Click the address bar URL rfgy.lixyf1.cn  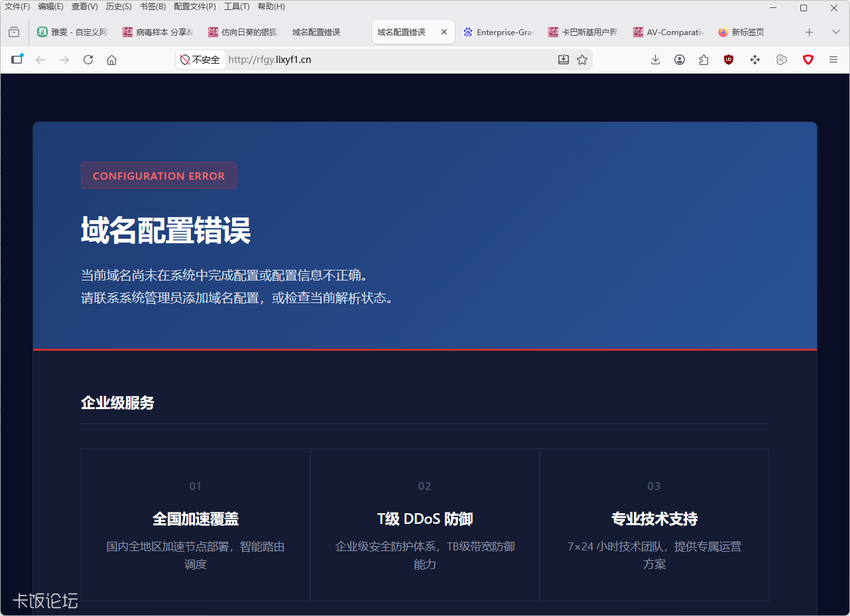tap(270, 60)
